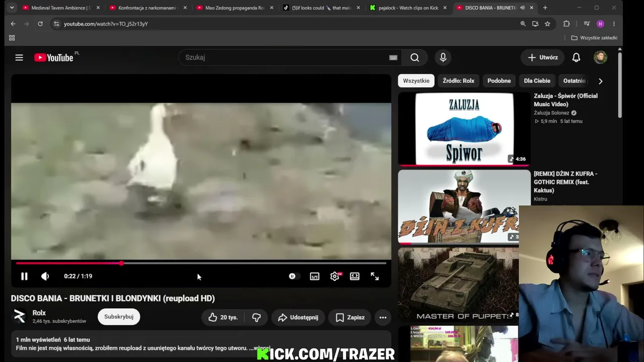Open the apps grid in bookmarks bar
The width and height of the screenshot is (644, 362).
(x=12, y=38)
